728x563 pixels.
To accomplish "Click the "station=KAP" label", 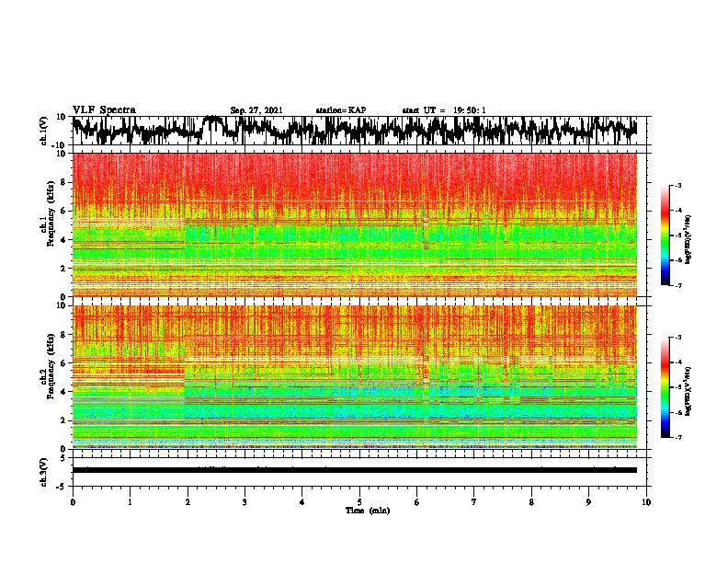I will point(341,110).
